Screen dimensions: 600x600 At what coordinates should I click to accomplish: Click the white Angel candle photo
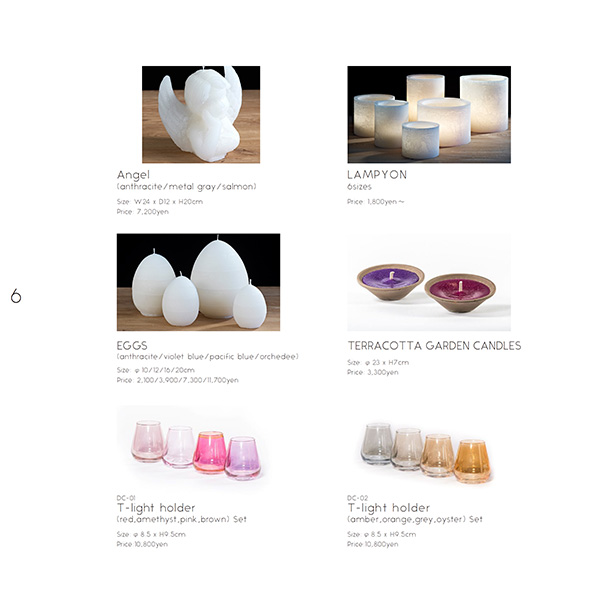coord(201,114)
